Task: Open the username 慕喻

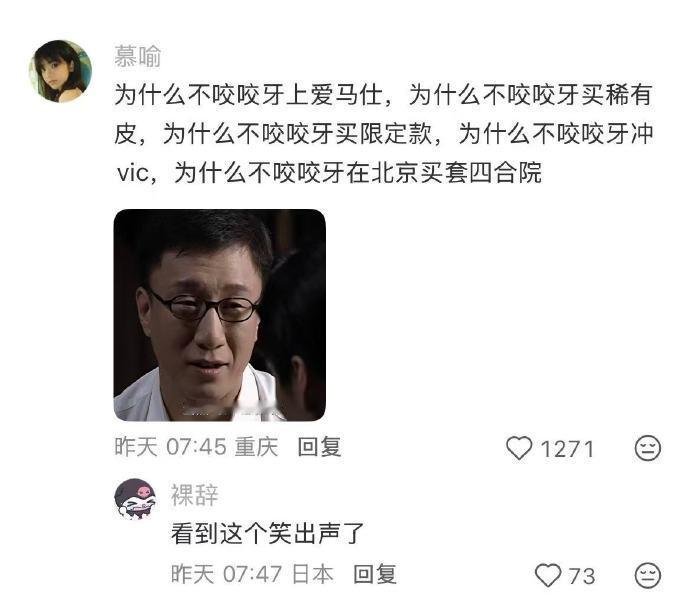Action: (x=138, y=56)
